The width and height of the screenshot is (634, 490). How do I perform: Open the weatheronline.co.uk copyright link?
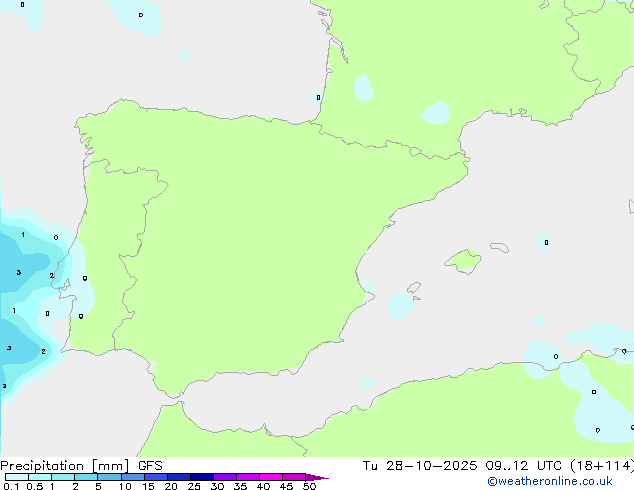point(550,481)
